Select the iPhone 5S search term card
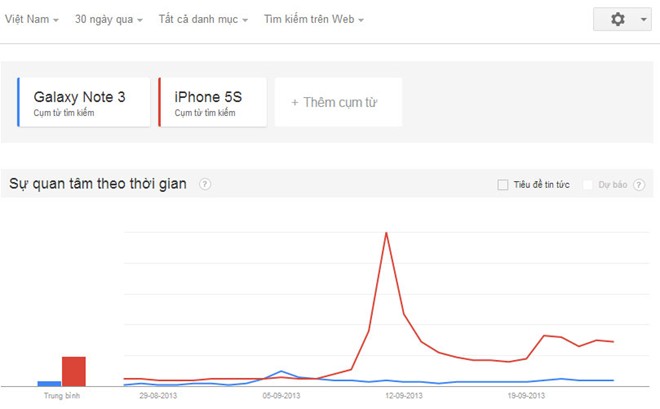 coord(213,102)
